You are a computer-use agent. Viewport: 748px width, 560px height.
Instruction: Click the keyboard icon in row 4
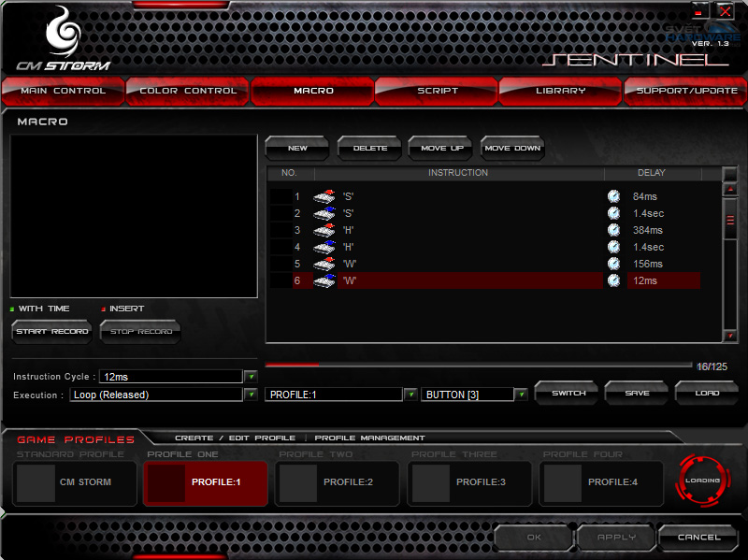point(324,247)
